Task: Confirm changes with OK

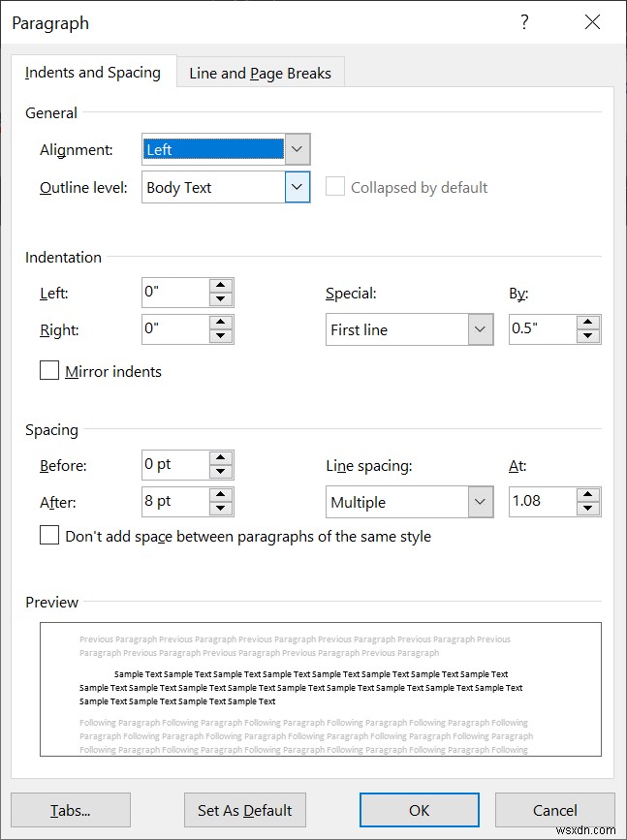Action: (419, 810)
